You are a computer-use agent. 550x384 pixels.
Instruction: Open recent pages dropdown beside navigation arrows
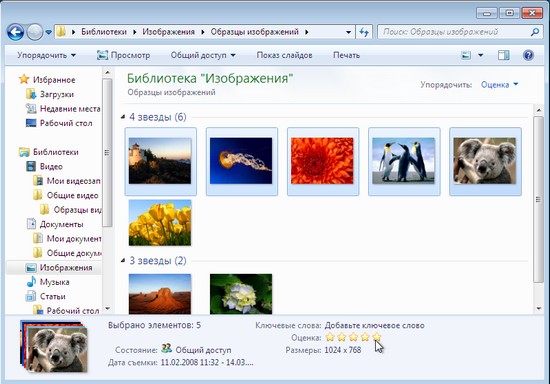coord(48,32)
